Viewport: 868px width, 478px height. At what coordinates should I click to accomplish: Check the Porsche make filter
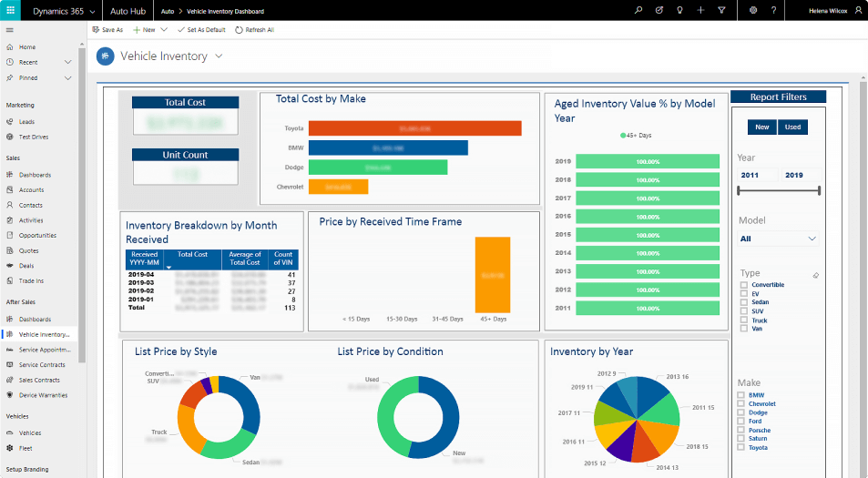740,430
